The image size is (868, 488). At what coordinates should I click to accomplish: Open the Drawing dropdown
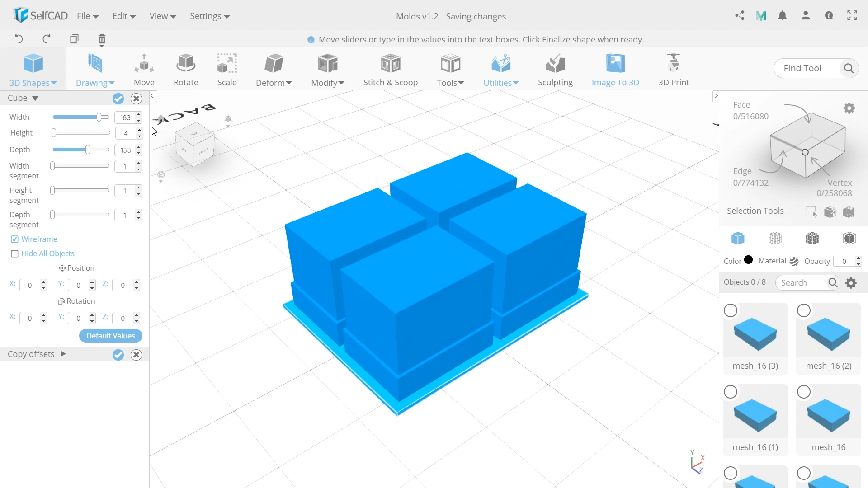click(95, 70)
